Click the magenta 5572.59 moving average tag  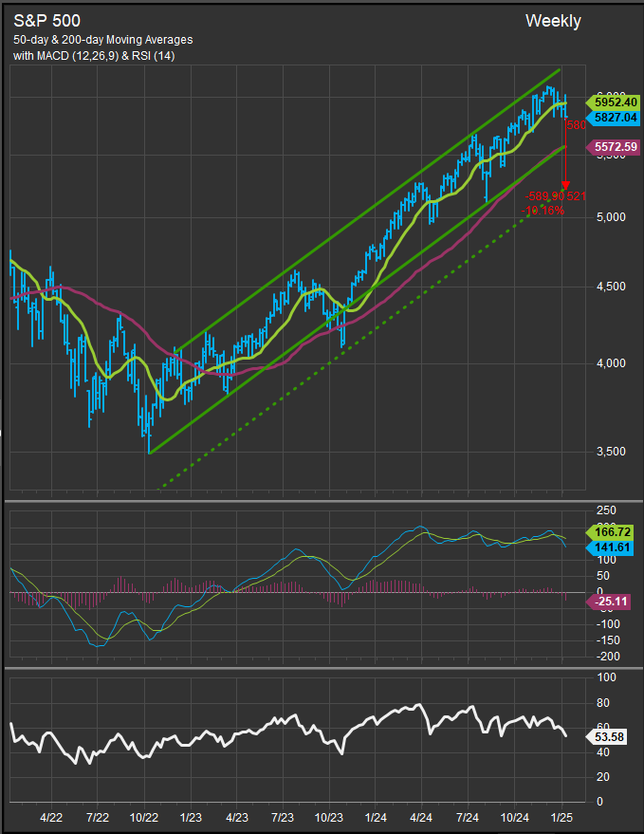click(613, 147)
